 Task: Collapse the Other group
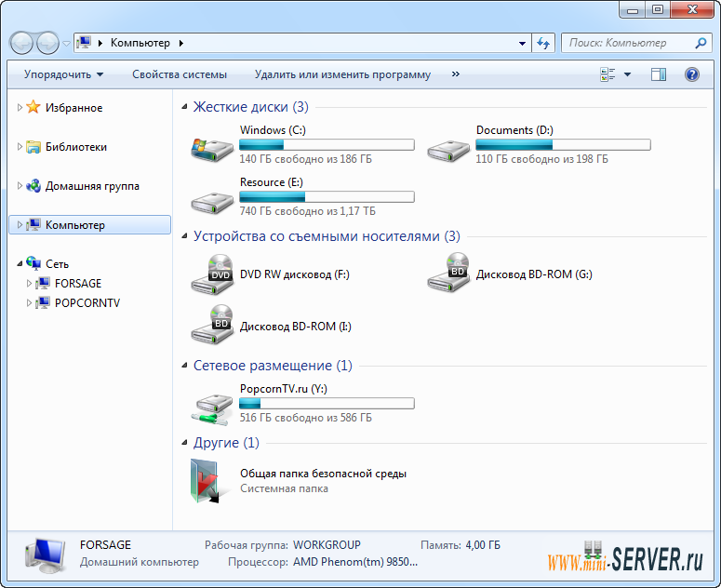[x=184, y=443]
